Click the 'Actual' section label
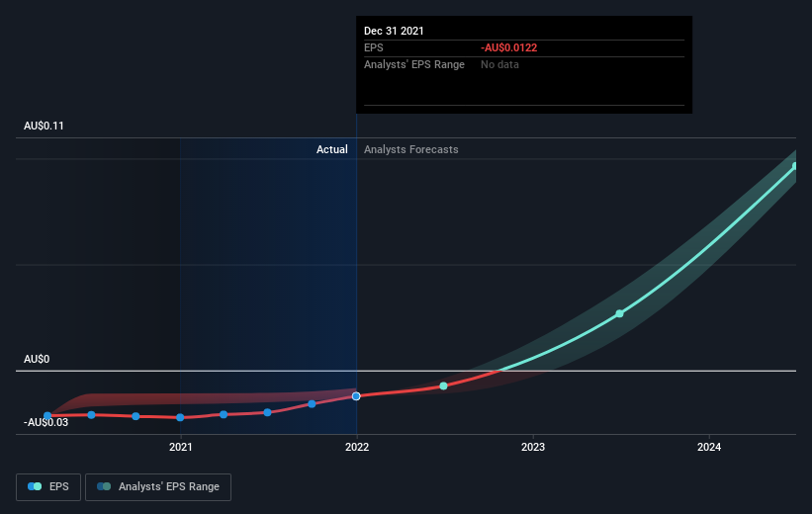This screenshot has height=514, width=812. (x=332, y=149)
